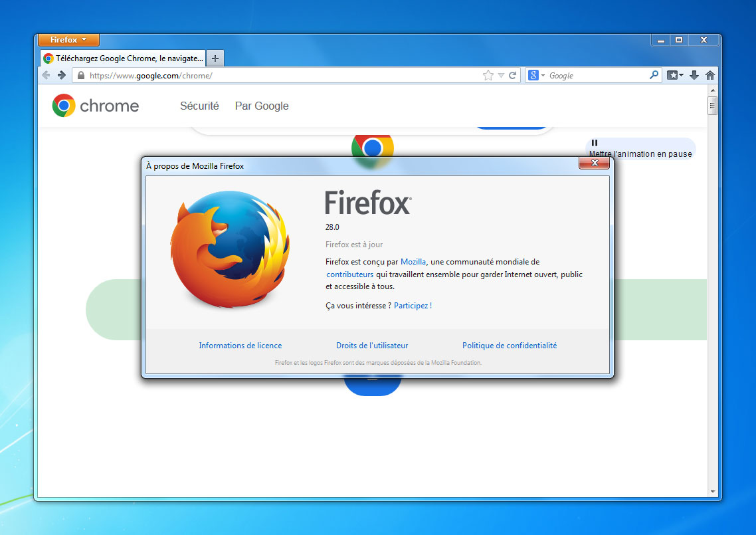
Task: Open the downloads arrow icon
Action: [x=694, y=75]
